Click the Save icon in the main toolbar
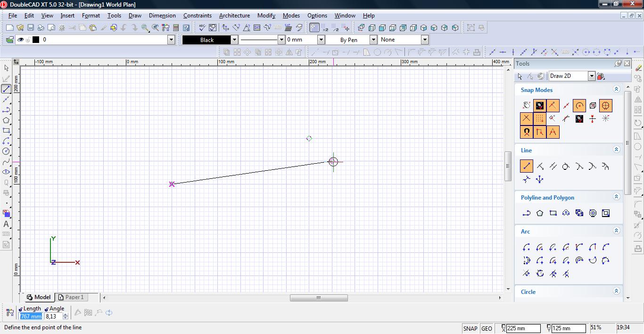Viewport: 644px width, 334px height. click(x=31, y=28)
